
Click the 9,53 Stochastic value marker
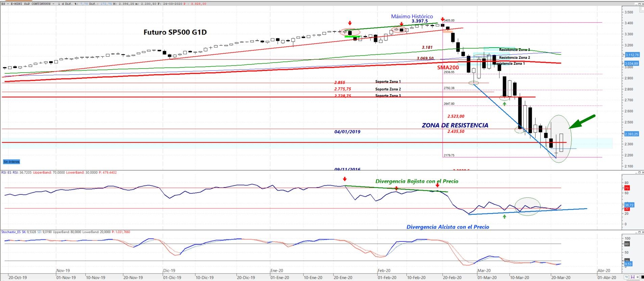[628, 264]
